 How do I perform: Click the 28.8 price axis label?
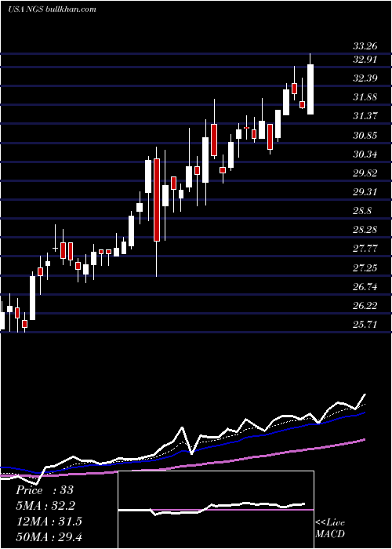(362, 211)
